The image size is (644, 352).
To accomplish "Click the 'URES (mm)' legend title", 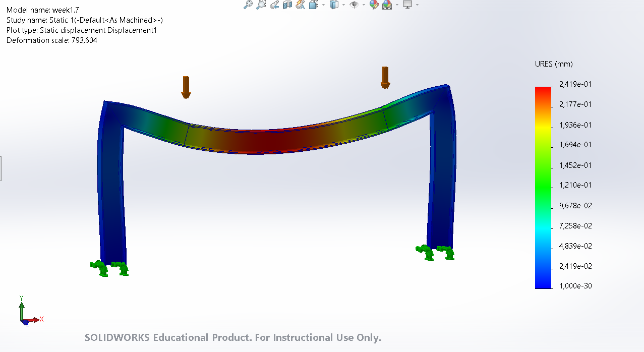I will tap(554, 64).
